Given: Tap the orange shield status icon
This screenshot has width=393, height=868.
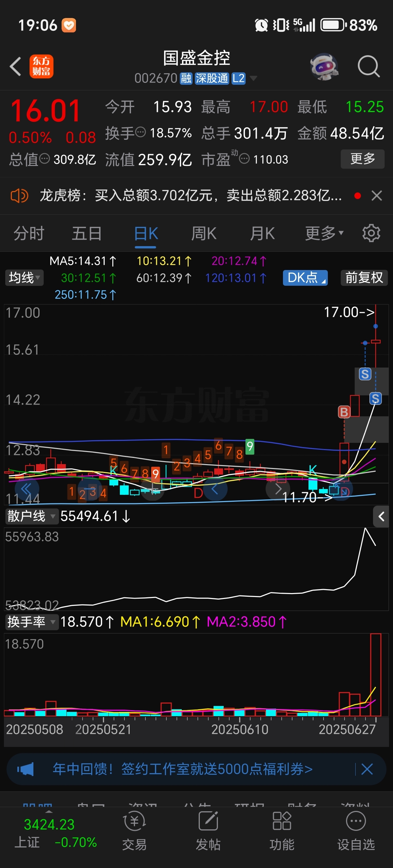Looking at the screenshot, I should (x=69, y=25).
